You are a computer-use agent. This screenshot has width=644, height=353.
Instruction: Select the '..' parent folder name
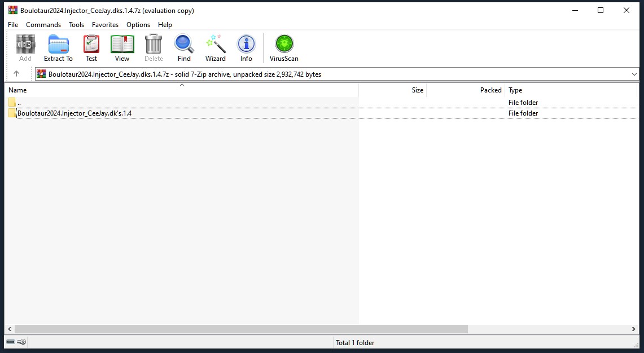(x=19, y=103)
